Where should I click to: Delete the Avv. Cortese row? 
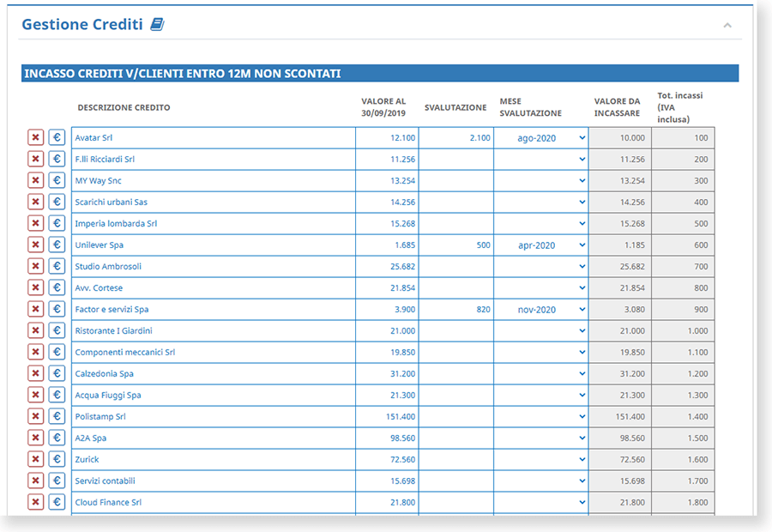coord(35,287)
